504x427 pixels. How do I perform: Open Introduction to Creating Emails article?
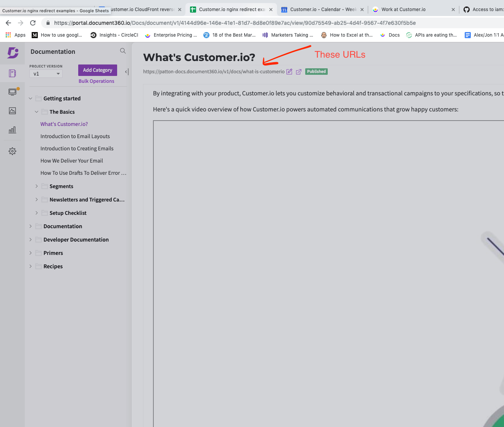[x=77, y=148]
